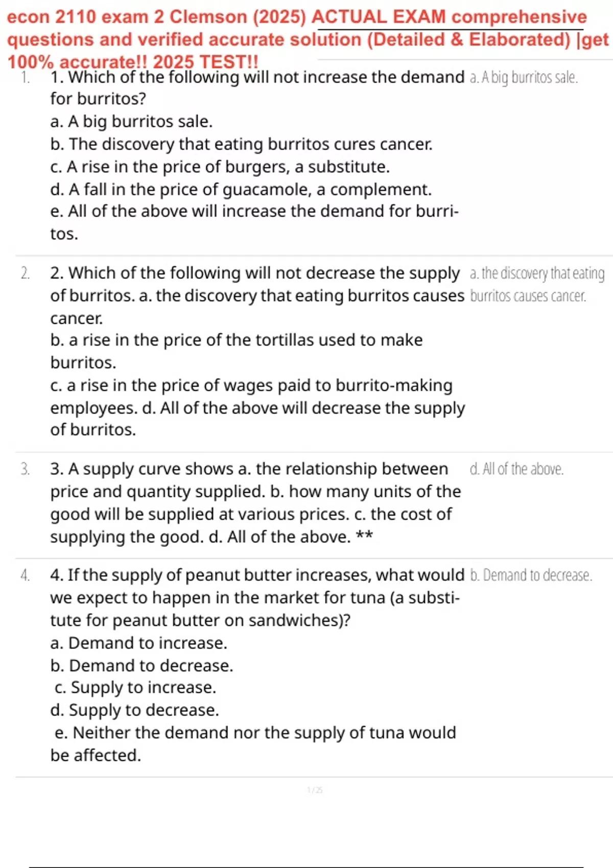Click option 'd. Supply to decrease.' under question 4

pos(135,710)
